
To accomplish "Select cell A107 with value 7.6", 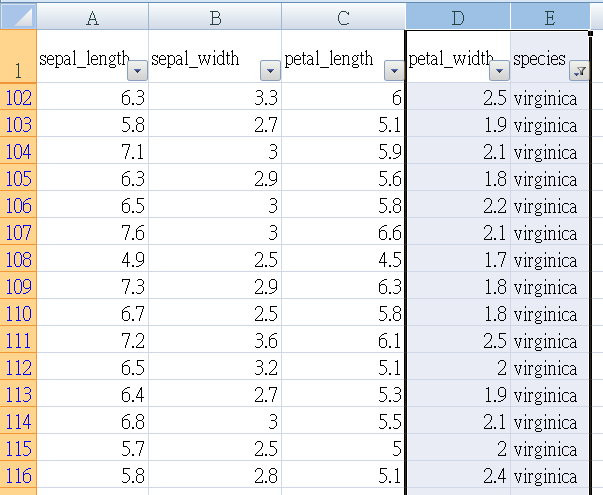I will (93, 231).
